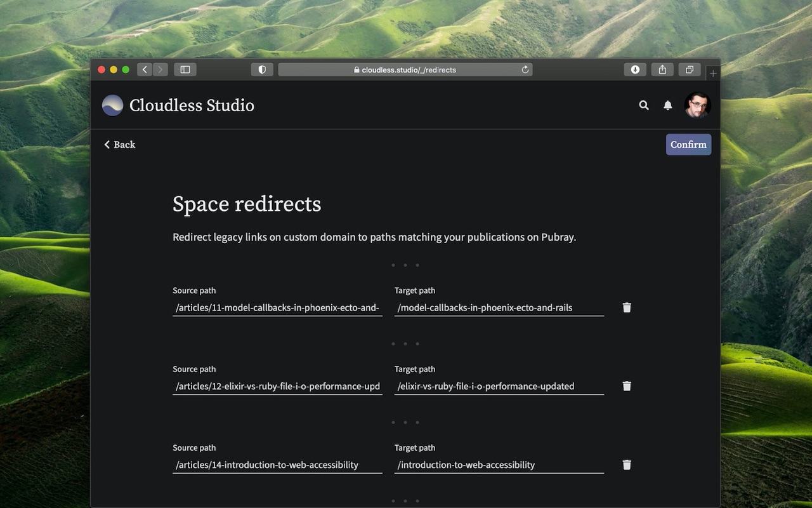
Task: Reload the page using the refresh icon
Action: coord(525,70)
